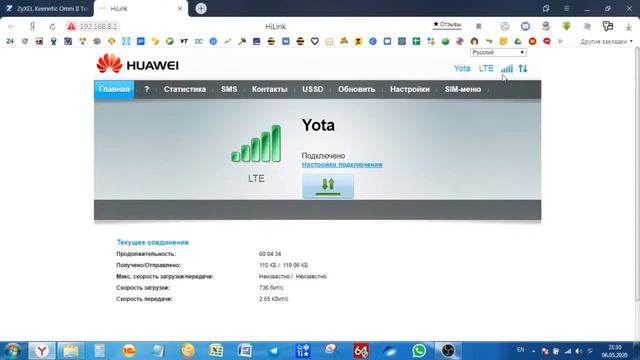Viewport: 640px width, 360px height.
Task: Show hidden tray icons arrow
Action: [x=533, y=351]
